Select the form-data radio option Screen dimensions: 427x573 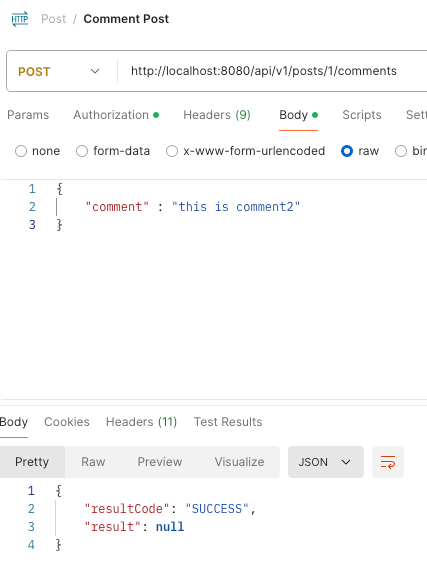(x=82, y=151)
